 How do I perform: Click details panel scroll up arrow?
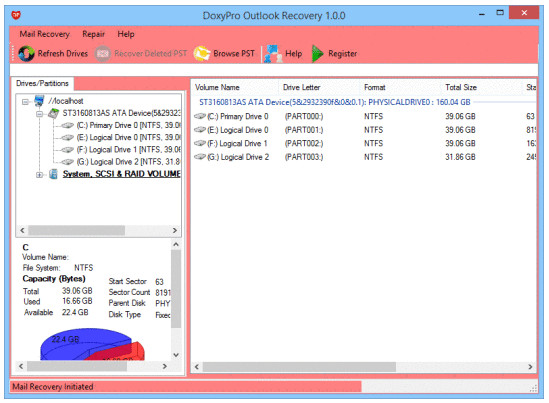click(176, 244)
